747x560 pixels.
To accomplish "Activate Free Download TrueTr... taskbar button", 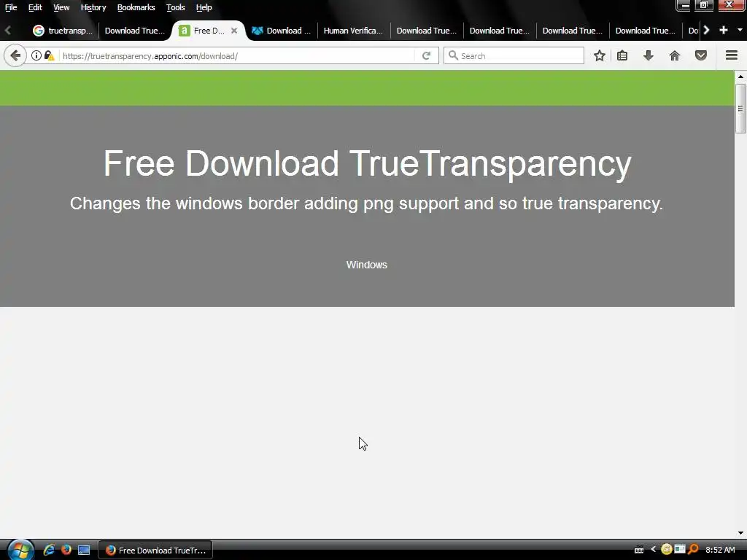I will click(x=155, y=551).
